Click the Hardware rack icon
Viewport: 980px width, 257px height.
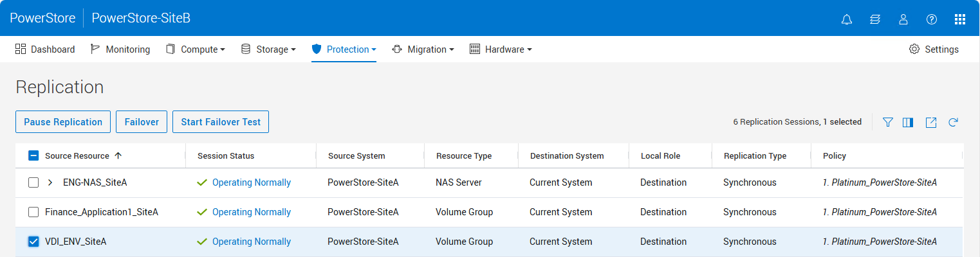click(x=475, y=49)
